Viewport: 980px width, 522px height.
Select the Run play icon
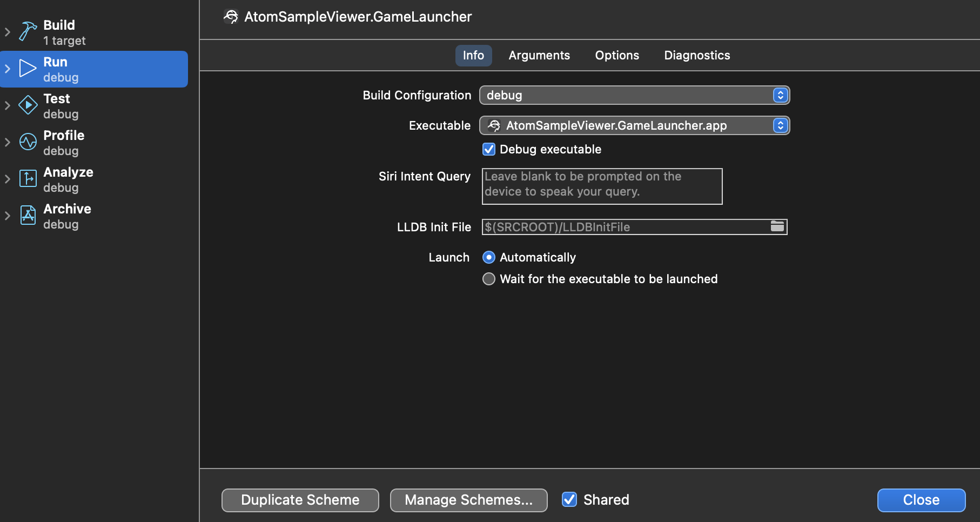(x=28, y=69)
